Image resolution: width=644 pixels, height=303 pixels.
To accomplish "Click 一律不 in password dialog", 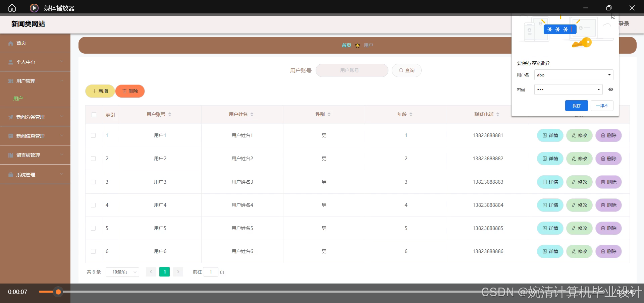I will (x=602, y=106).
